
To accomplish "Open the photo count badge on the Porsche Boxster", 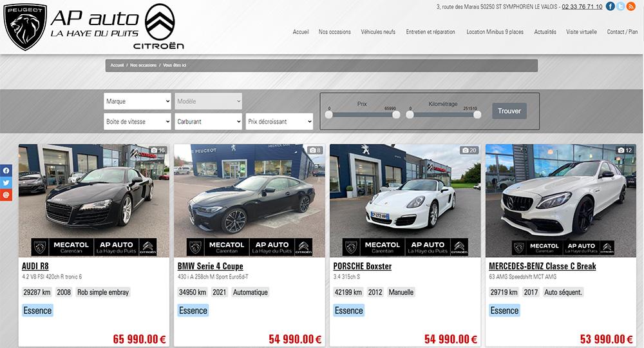I will [469, 150].
